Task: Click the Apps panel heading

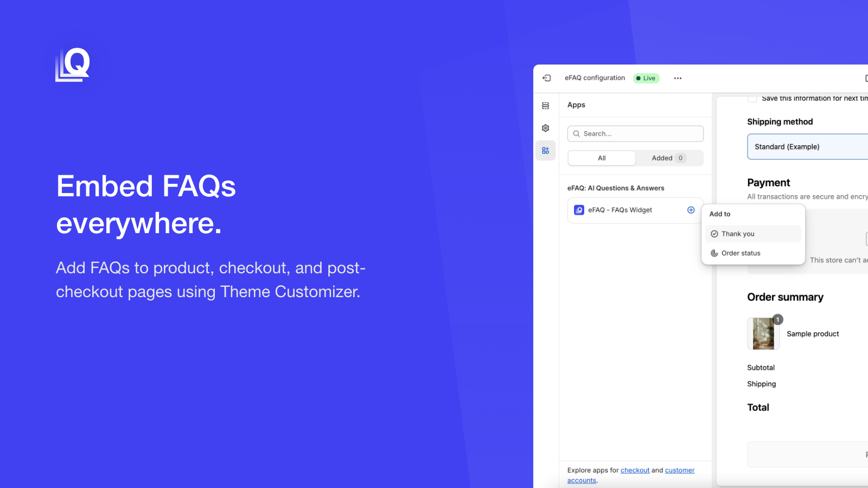Action: tap(576, 105)
